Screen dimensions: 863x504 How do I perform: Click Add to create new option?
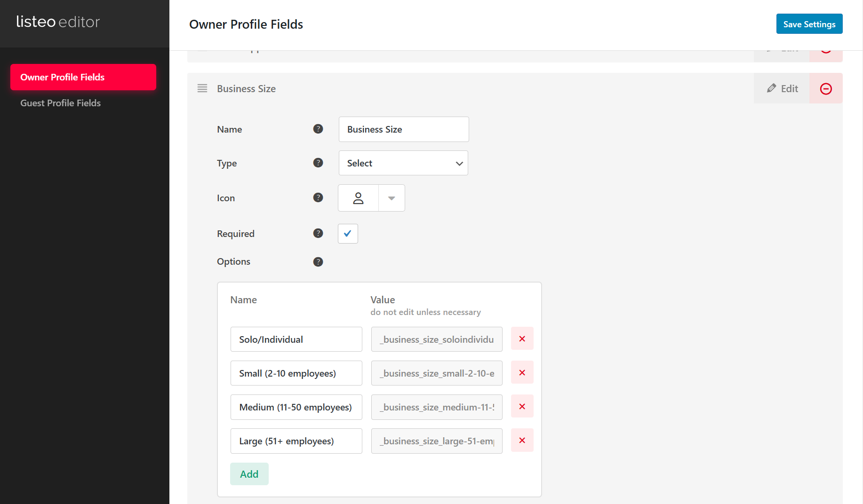pyautogui.click(x=249, y=474)
